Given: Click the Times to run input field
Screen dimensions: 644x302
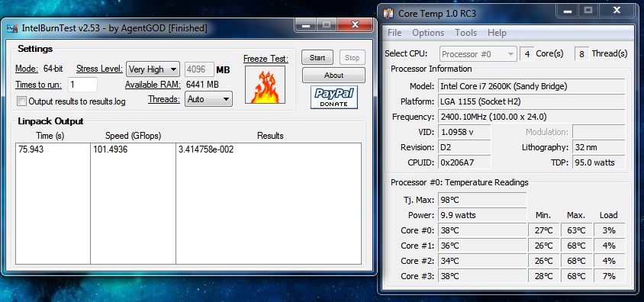Looking at the screenshot, I should (x=82, y=85).
